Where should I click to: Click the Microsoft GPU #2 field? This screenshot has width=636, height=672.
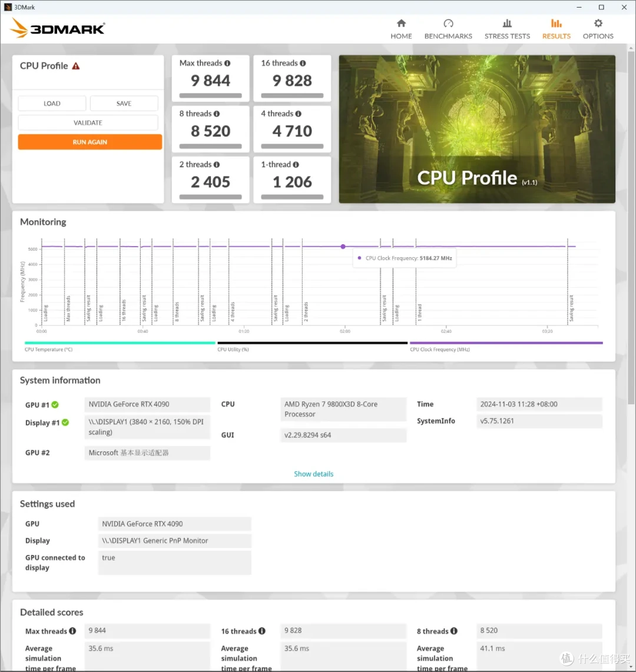tap(147, 453)
